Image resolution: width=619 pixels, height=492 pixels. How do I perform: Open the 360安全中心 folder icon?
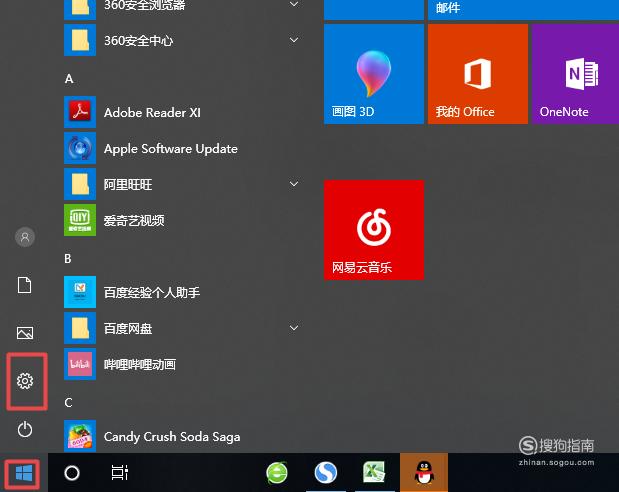80,40
